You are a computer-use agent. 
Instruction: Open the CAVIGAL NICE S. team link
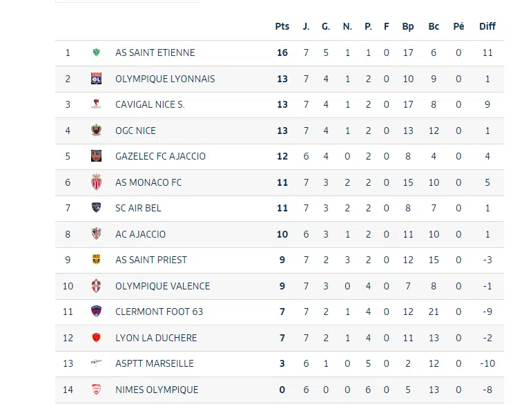[150, 105]
